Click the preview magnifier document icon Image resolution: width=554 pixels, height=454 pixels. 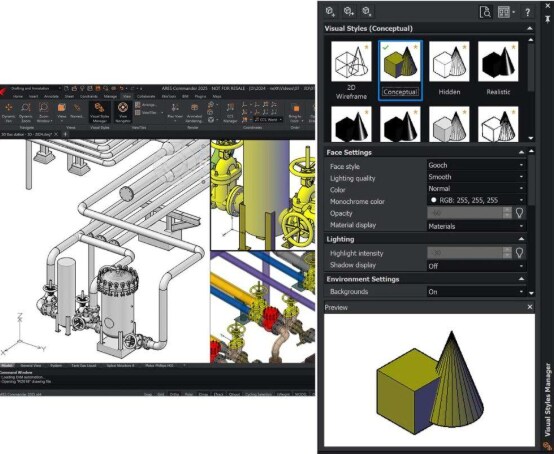click(485, 12)
